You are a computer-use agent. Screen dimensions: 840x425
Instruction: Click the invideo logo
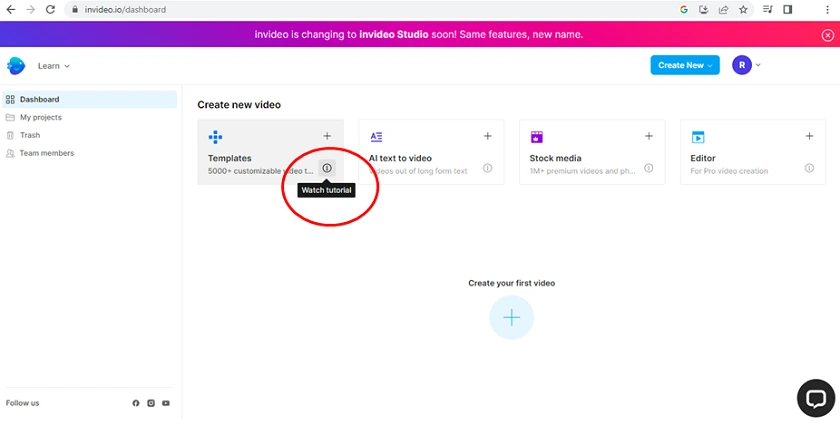tap(16, 65)
